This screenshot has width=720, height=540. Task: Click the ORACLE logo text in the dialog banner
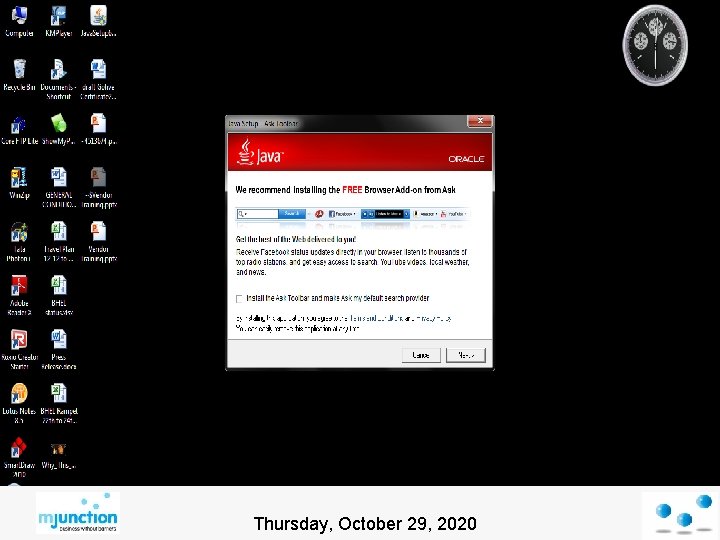[466, 159]
